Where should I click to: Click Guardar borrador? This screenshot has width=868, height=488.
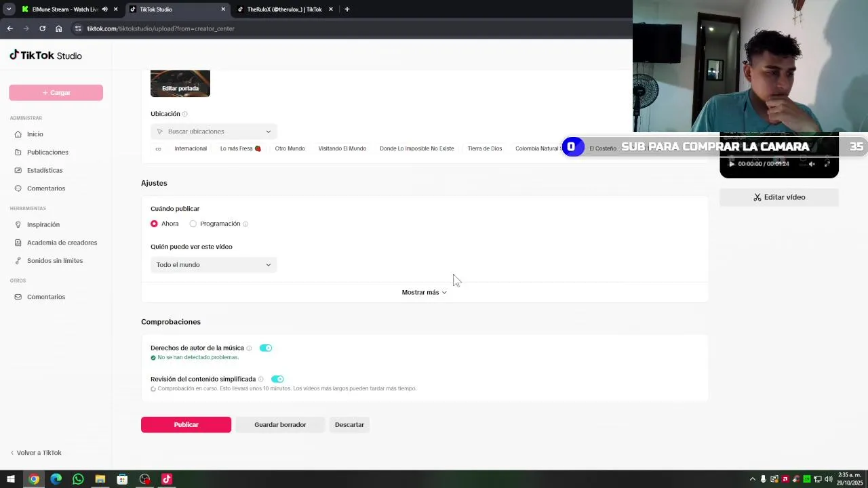[x=280, y=425]
